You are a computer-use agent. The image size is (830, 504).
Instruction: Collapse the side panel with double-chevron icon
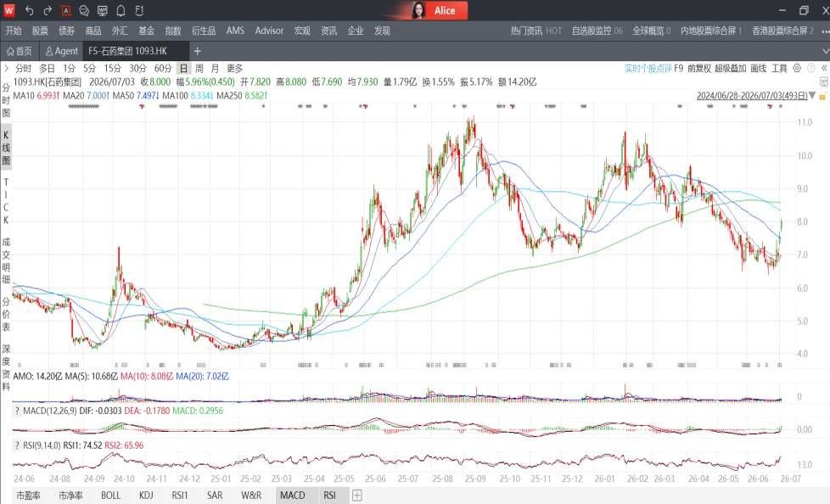(x=824, y=68)
